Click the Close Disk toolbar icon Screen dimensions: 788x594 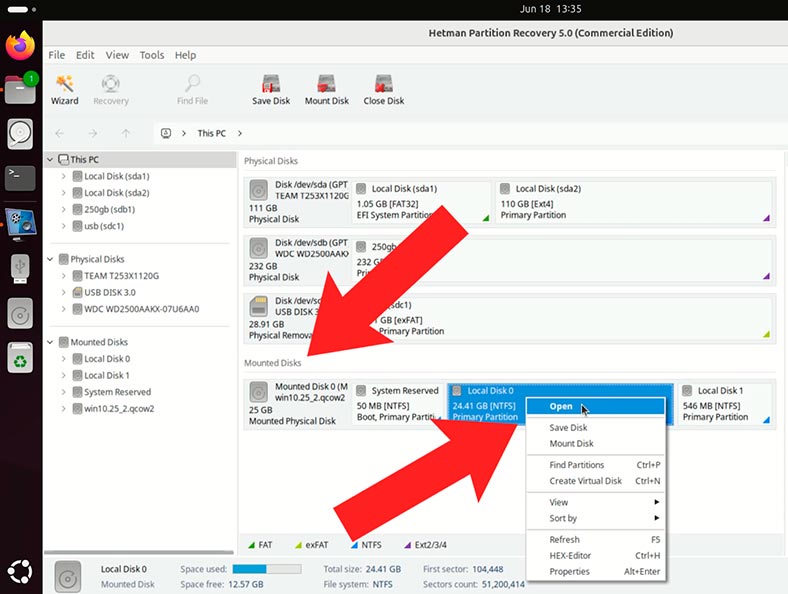383,90
